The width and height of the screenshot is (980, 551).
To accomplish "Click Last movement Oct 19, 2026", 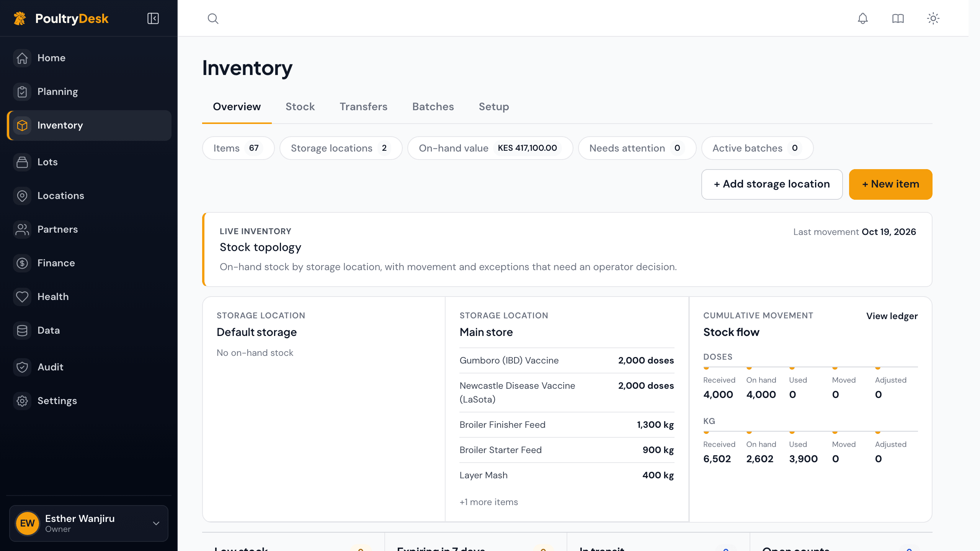I will point(854,232).
